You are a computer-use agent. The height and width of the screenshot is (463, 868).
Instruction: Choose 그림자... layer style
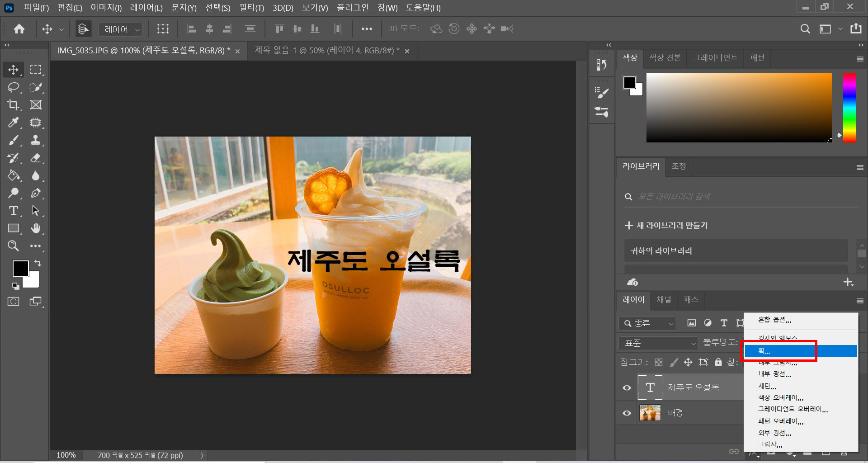pos(801,444)
